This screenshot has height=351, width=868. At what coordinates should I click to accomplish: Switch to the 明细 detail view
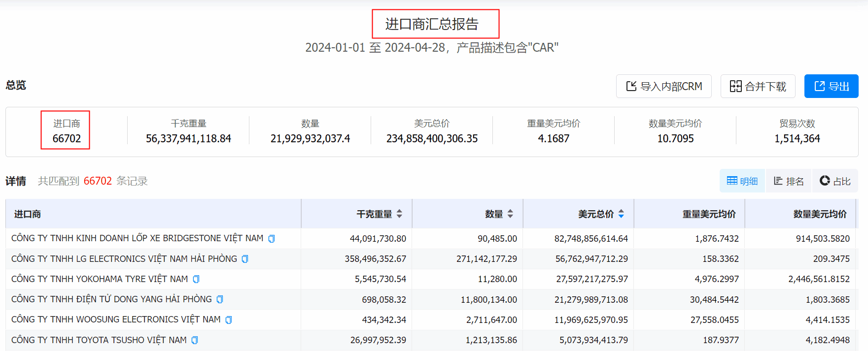tap(742, 181)
